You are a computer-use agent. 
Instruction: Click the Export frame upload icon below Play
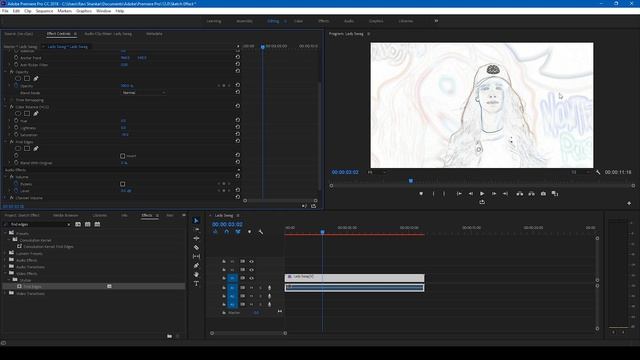tap(482, 202)
